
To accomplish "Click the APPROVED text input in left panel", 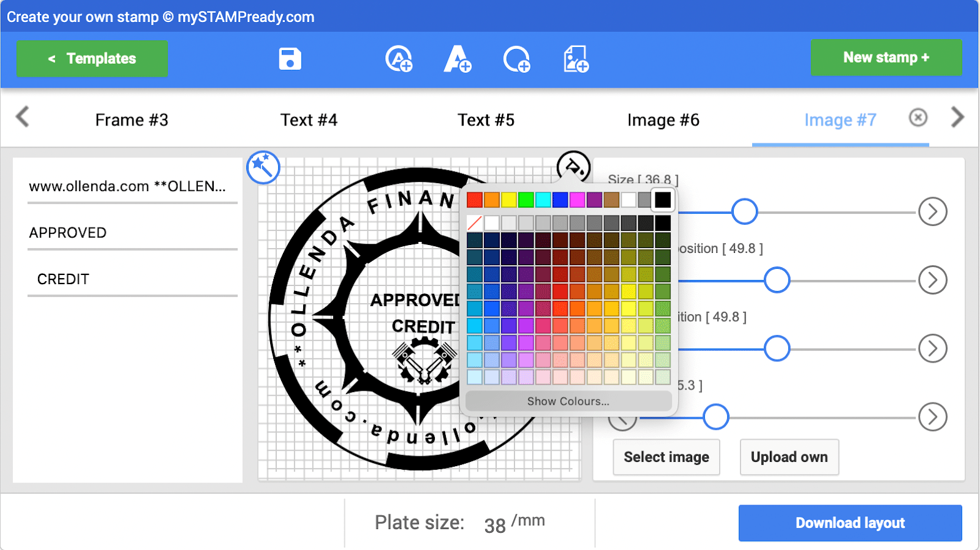I will 132,233.
